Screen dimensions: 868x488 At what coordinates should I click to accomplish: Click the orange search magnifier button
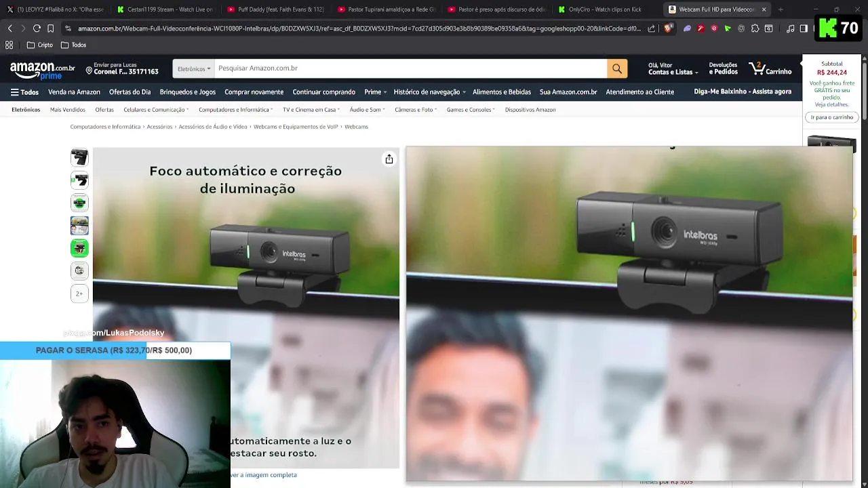tap(617, 68)
